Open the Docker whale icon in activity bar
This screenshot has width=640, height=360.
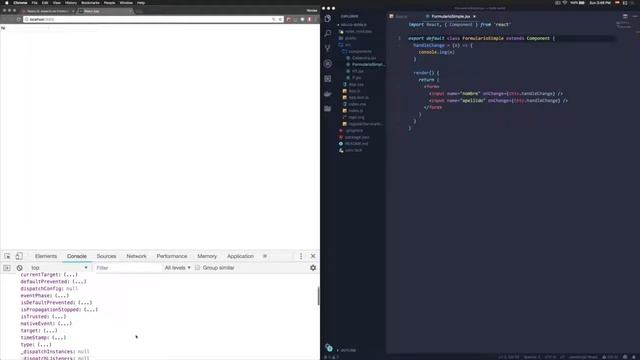[328, 93]
